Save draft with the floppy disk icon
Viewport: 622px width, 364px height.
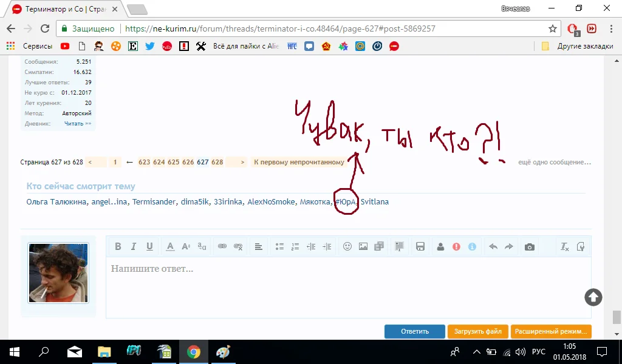coord(420,246)
